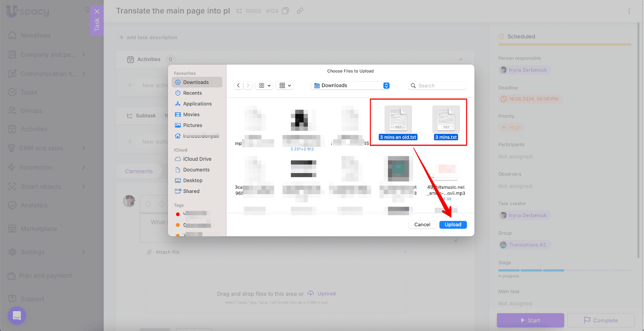This screenshot has width=644, height=331.
Task: Open the three-dot task options menu
Action: tap(629, 11)
